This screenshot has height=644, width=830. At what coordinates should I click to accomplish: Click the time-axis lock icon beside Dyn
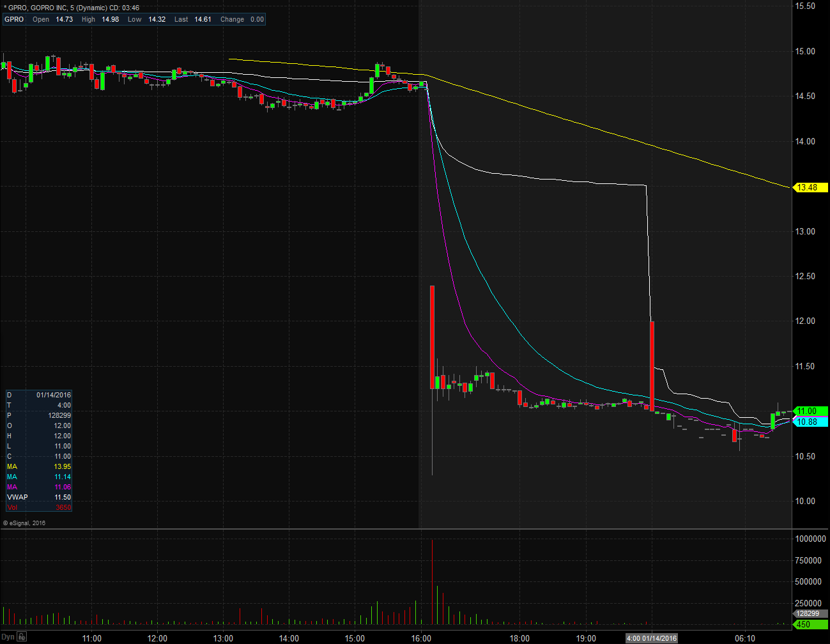pyautogui.click(x=22, y=637)
